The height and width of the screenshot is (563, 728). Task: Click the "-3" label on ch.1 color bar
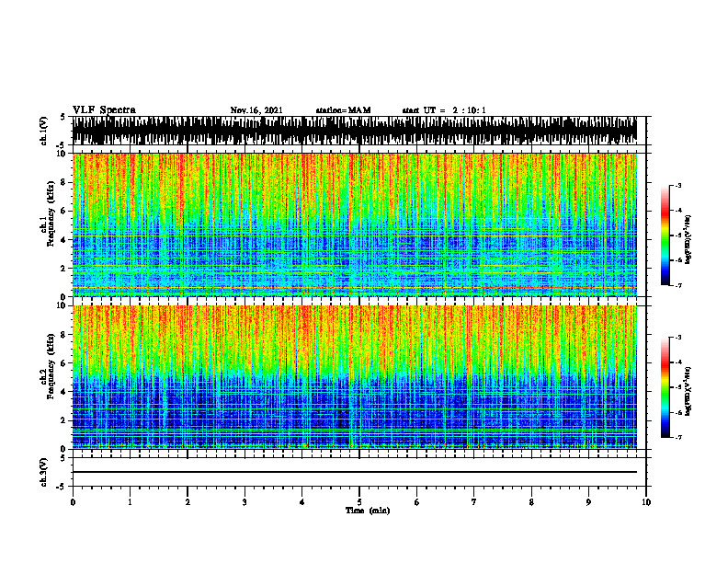point(678,185)
